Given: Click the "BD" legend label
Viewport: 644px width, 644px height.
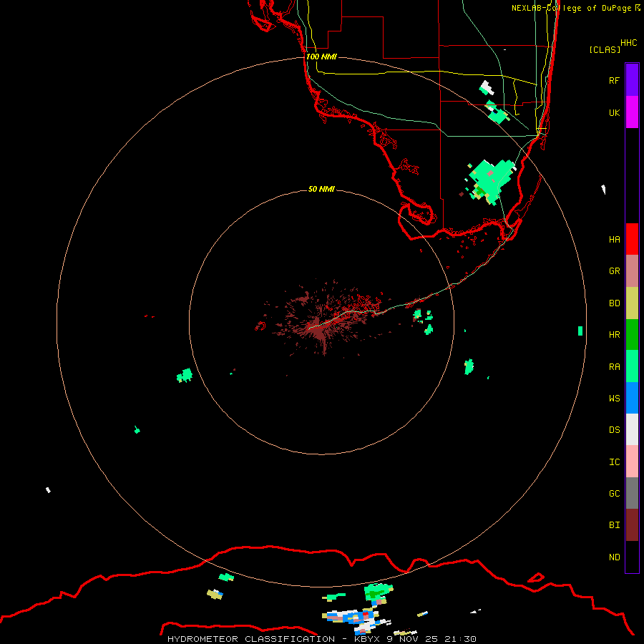Looking at the screenshot, I should coord(614,303).
